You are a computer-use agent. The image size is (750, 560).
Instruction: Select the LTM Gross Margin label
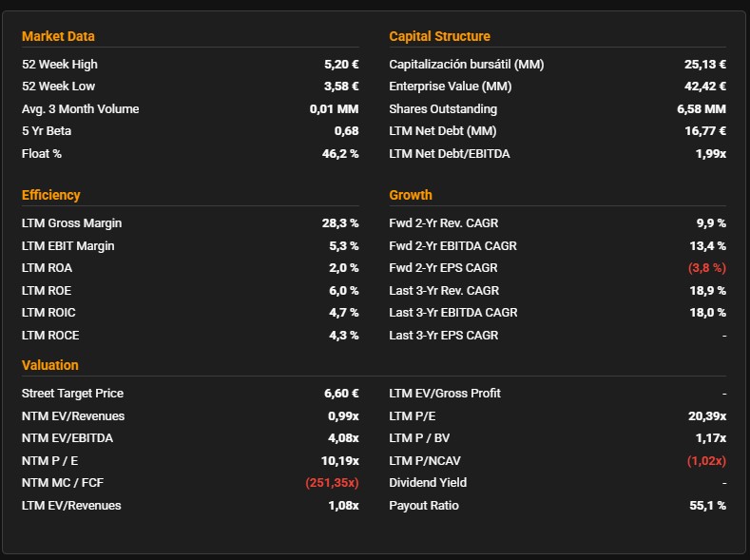pos(71,223)
